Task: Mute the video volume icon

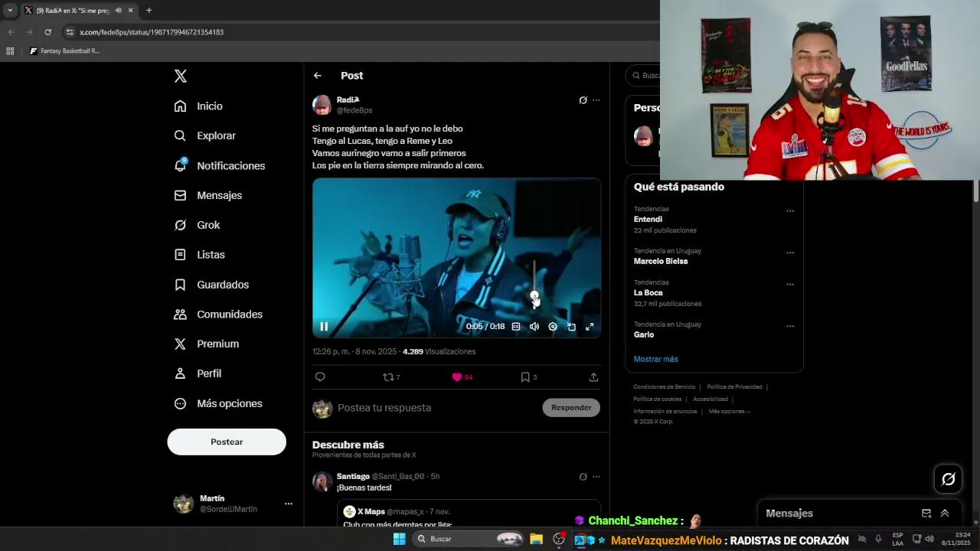Action: point(534,327)
